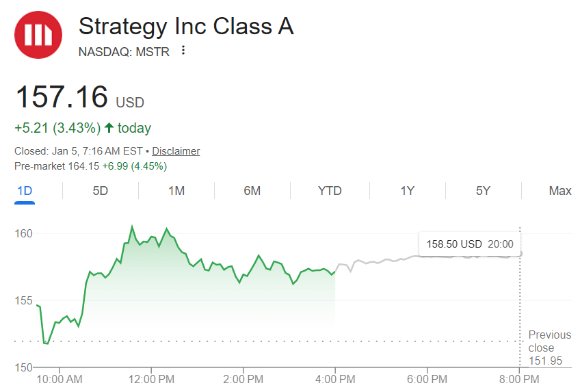Click the NASDAQ: MSTR ticker label
This screenshot has height=392, width=580.
pyautogui.click(x=124, y=51)
